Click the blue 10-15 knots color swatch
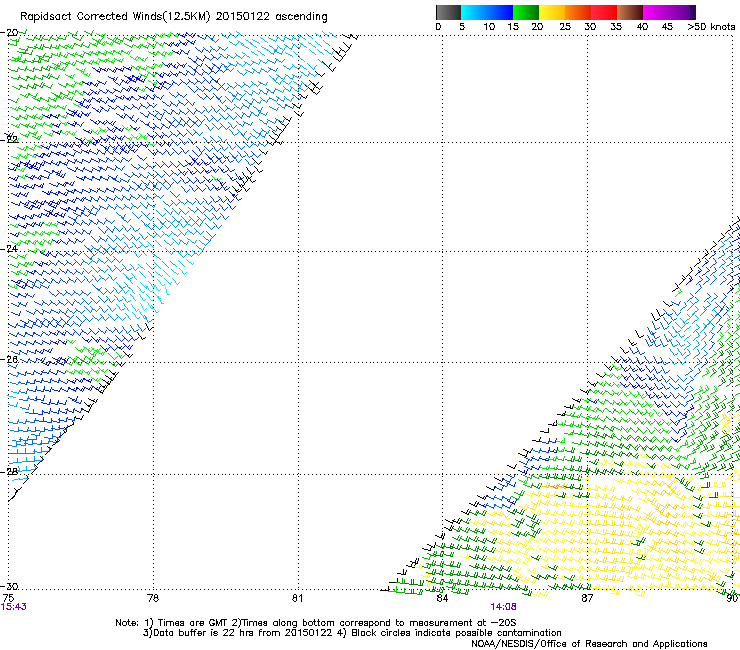Image resolution: width=740 pixels, height=650 pixels. click(x=500, y=12)
